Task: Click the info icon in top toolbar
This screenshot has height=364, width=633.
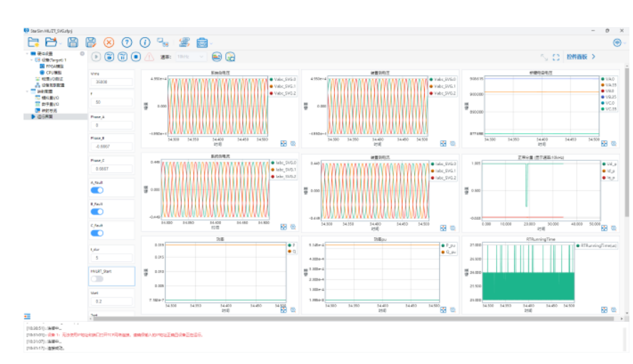Action: tap(145, 43)
